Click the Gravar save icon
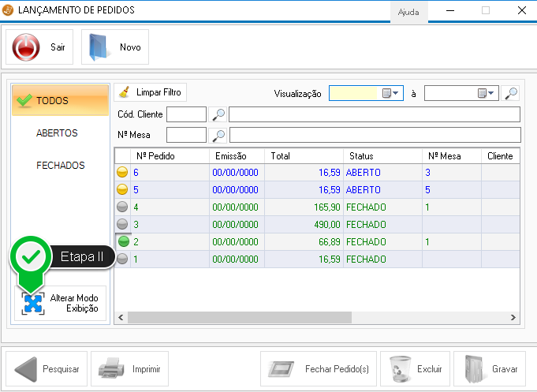 475,369
